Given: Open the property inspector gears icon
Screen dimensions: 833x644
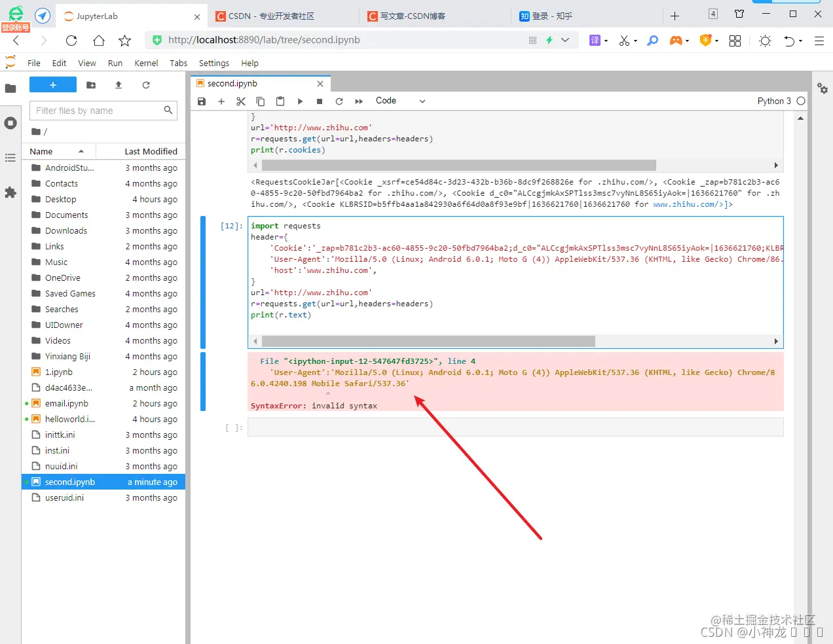Looking at the screenshot, I should coord(823,88).
